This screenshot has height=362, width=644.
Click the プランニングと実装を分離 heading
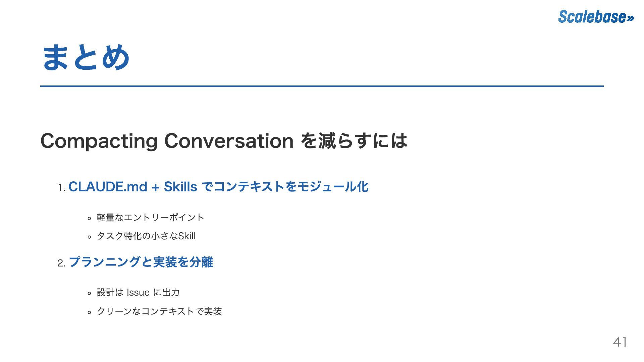coord(141,262)
